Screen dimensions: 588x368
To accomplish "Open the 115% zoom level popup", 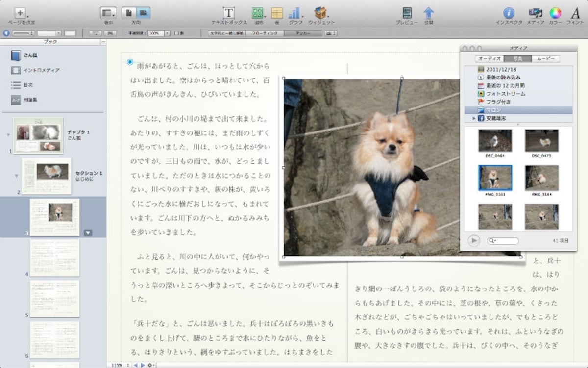I will point(120,365).
